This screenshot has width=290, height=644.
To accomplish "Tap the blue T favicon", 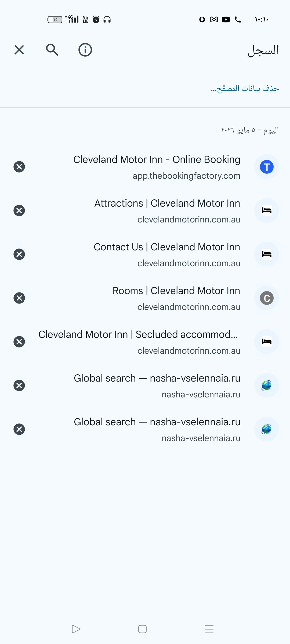I will [267, 167].
